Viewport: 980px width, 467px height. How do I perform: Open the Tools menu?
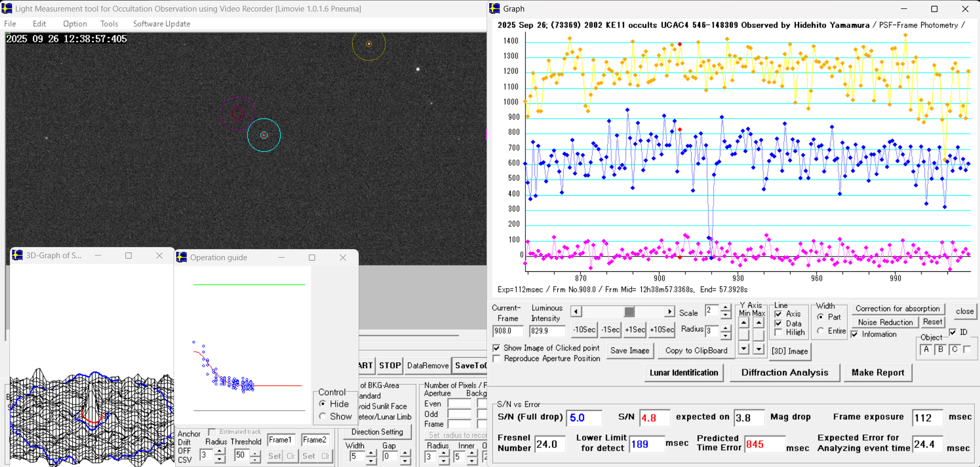[109, 24]
